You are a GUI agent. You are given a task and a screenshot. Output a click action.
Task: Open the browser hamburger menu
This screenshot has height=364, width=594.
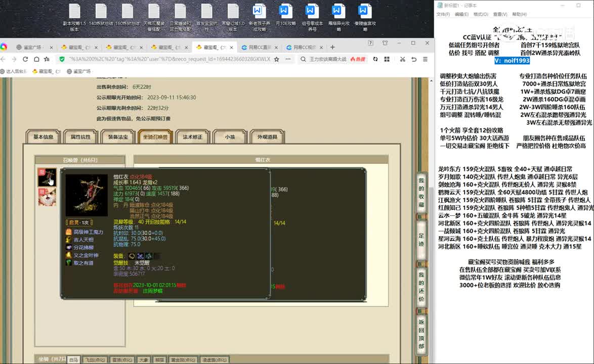pyautogui.click(x=425, y=60)
